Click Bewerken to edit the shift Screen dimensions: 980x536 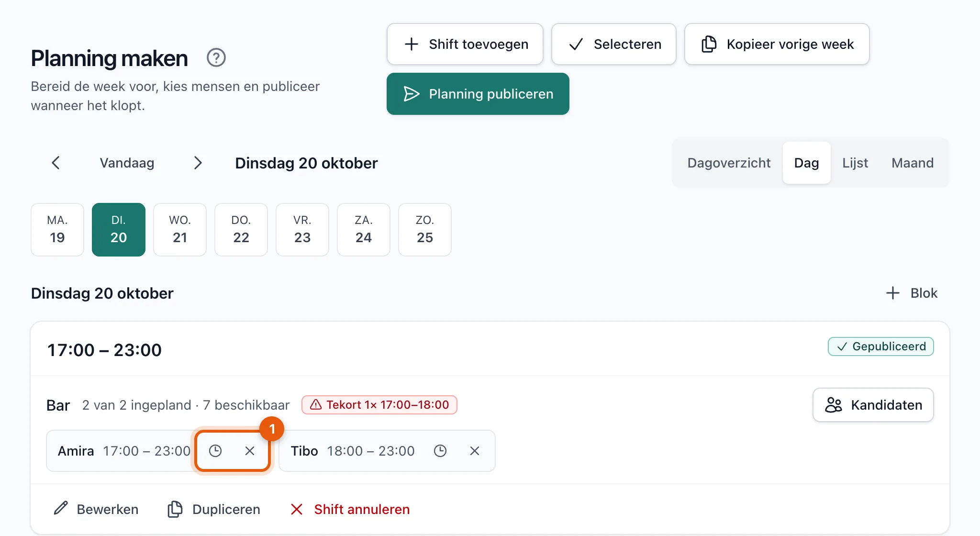(96, 509)
